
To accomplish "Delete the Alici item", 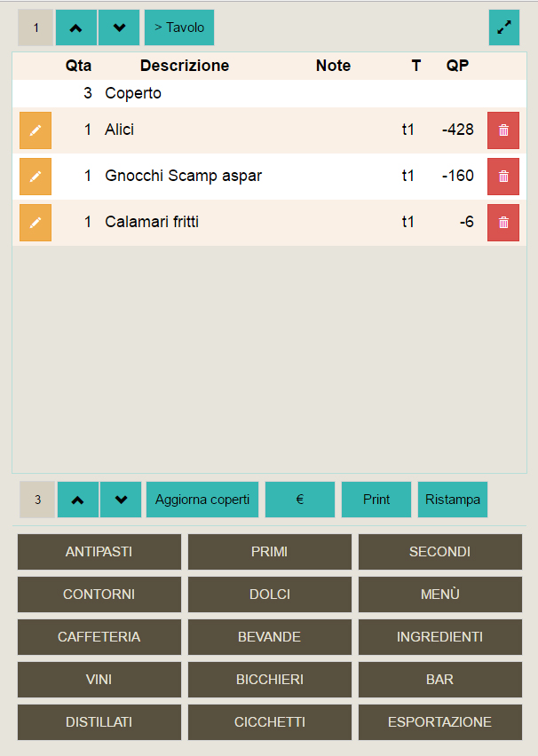I will (503, 130).
